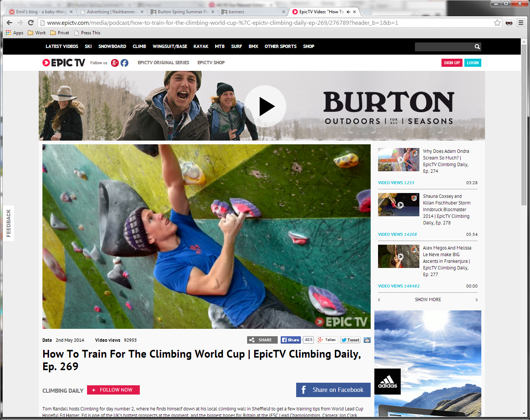Open the Shauna Coxsey Blocmaster video thumbnail

pyautogui.click(x=399, y=205)
